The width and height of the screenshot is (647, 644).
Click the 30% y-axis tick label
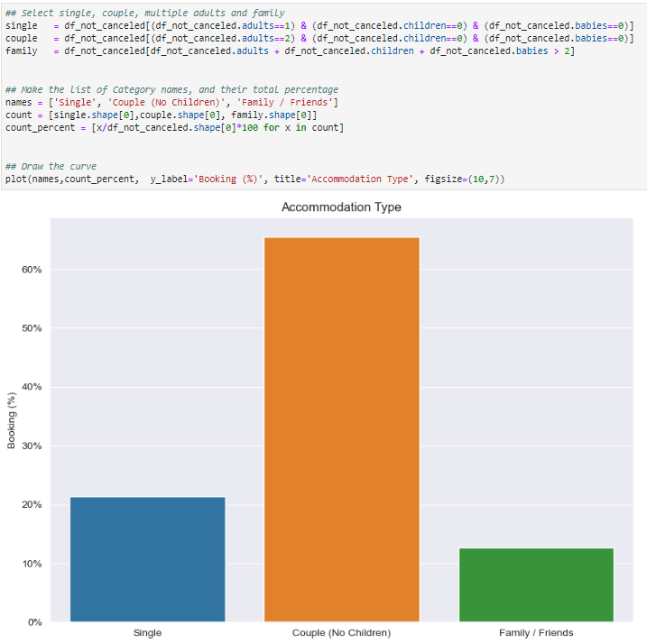pos(31,446)
